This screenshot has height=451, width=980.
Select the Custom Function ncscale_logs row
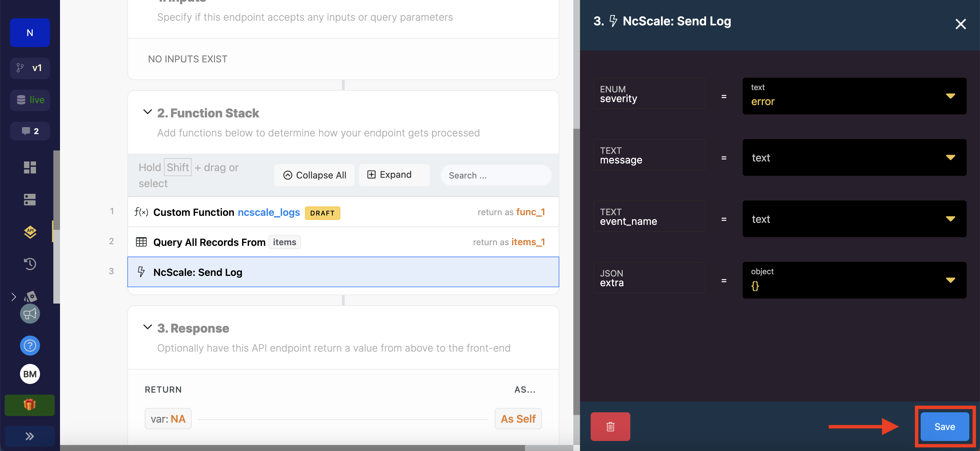coord(343,212)
